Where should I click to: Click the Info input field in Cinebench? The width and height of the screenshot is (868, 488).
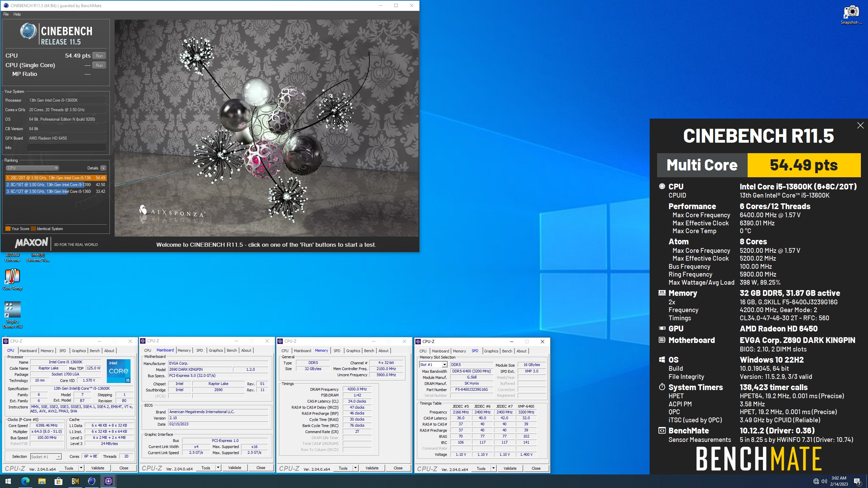tap(67, 148)
